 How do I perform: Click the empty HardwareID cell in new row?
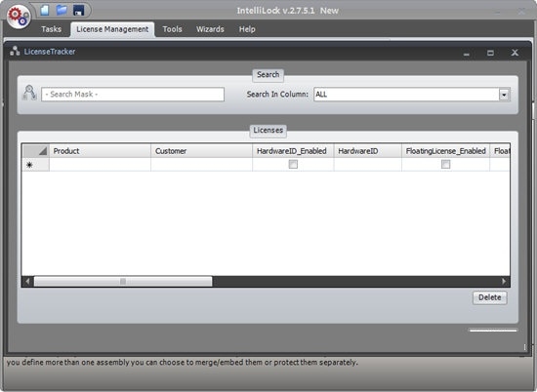tap(368, 165)
